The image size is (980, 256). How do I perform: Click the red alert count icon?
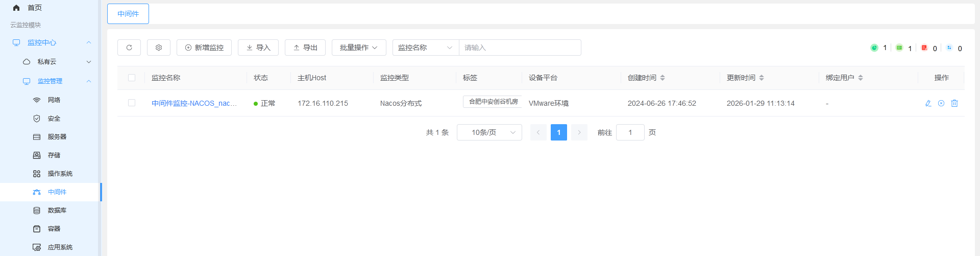click(924, 48)
